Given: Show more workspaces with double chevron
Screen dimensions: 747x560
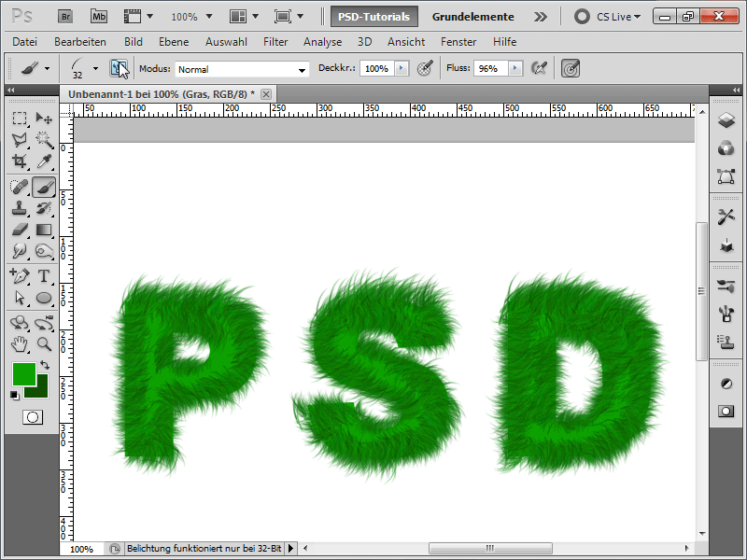Looking at the screenshot, I should (541, 17).
